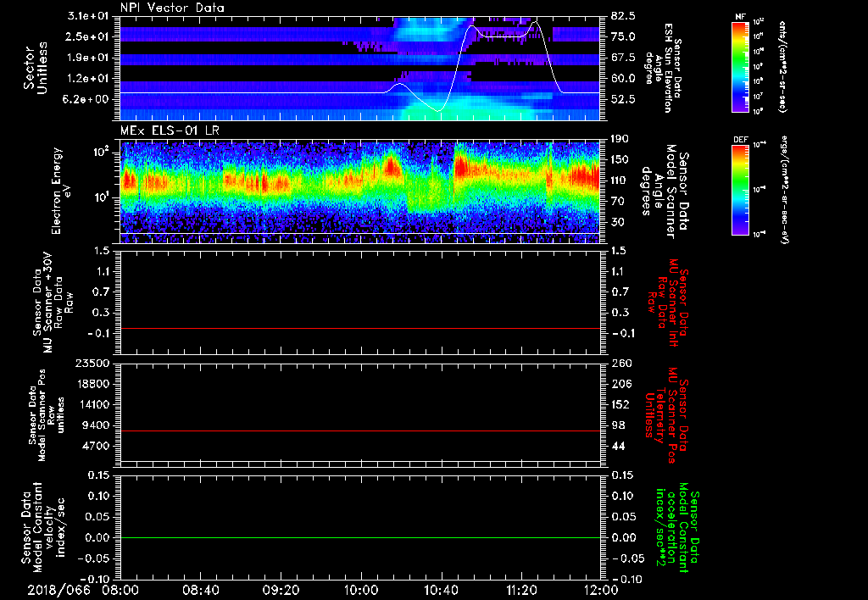Select the 09:20 time axis label
The height and width of the screenshot is (600, 868).
(281, 589)
